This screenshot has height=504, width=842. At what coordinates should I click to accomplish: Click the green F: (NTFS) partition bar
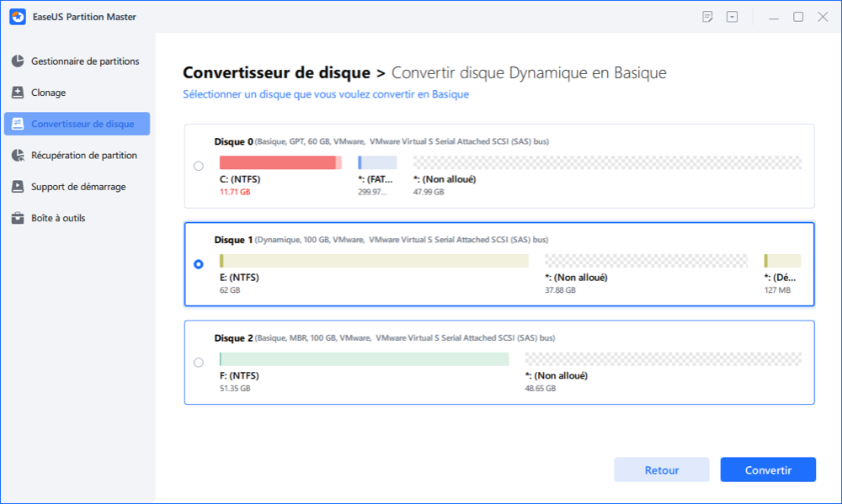click(364, 359)
